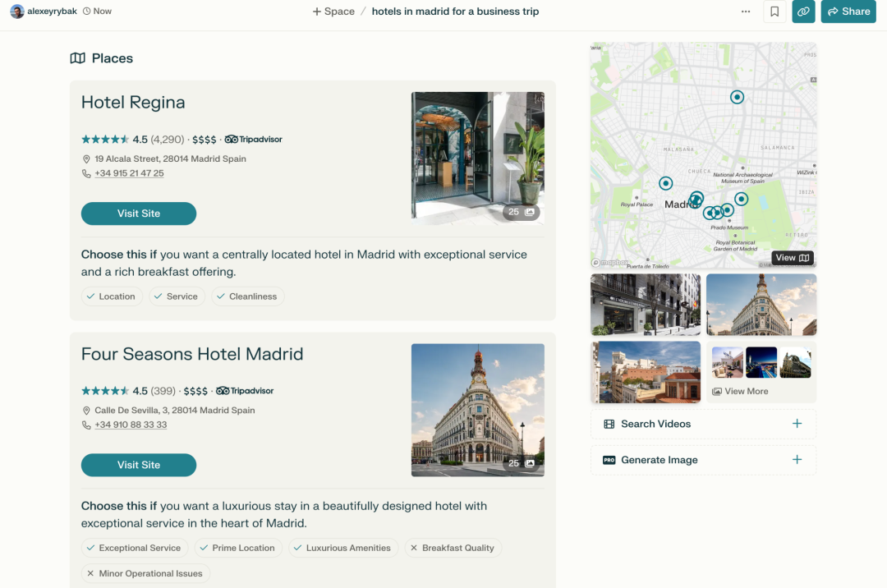Click the 25 photos badge on Hotel Regina image
The image size is (887, 588).
[521, 212]
